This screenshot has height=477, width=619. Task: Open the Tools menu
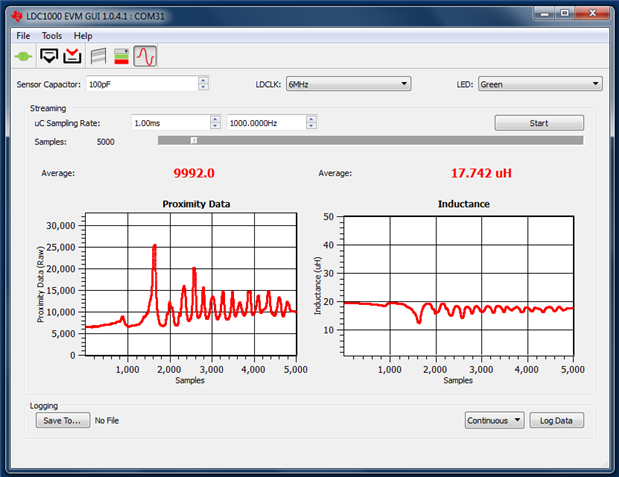[x=52, y=36]
